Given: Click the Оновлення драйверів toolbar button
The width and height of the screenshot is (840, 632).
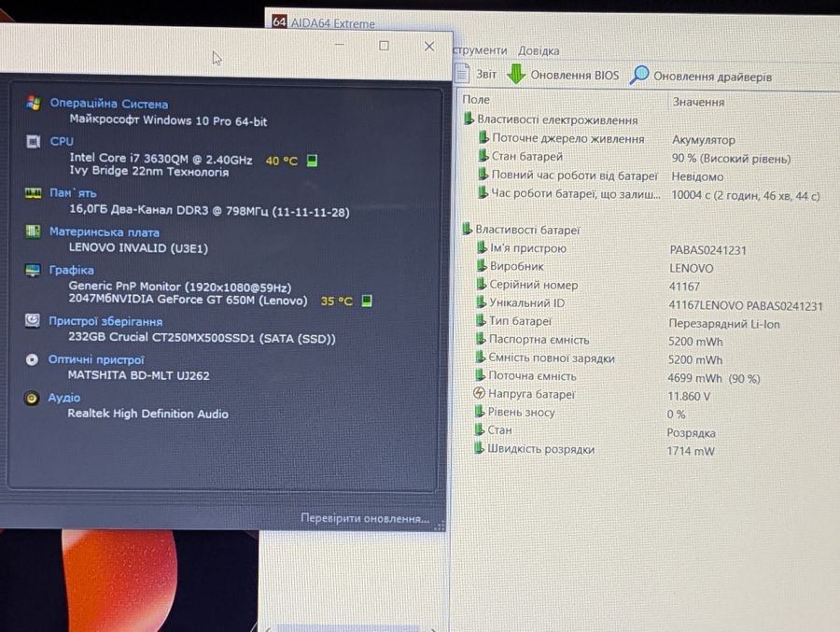Looking at the screenshot, I should [701, 77].
